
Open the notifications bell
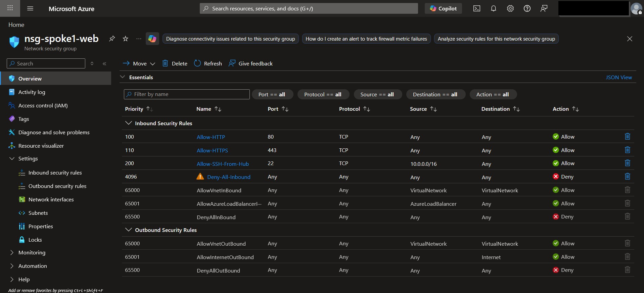click(493, 8)
